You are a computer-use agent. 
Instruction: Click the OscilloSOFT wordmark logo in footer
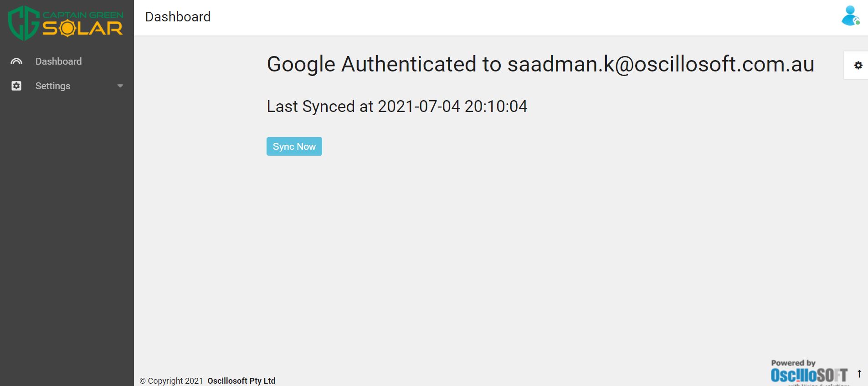[809, 376]
